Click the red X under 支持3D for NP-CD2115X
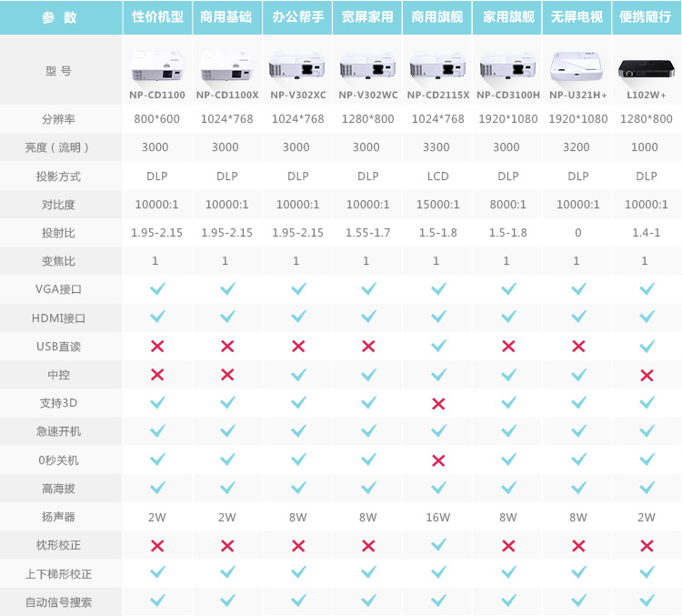682x616 pixels. [x=438, y=403]
